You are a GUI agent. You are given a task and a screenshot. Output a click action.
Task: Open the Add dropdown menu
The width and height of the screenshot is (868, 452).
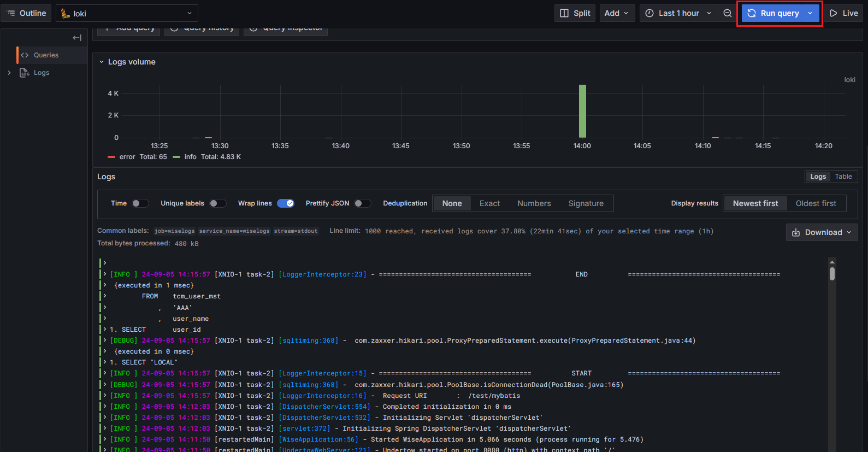617,13
